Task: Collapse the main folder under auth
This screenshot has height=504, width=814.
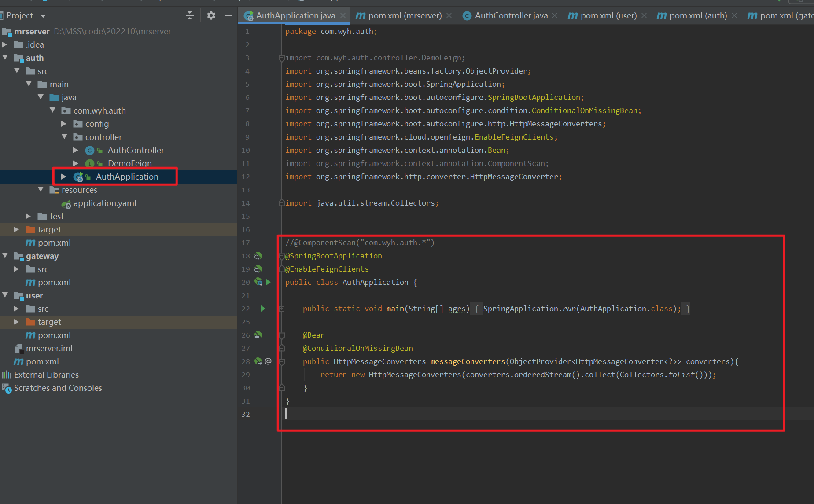Action: click(29, 84)
